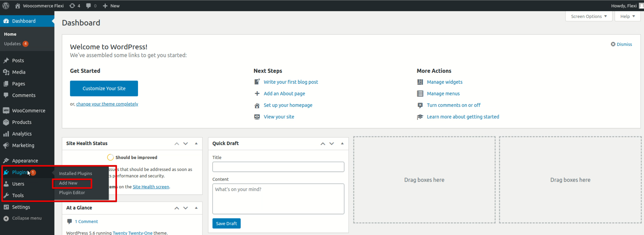Click the Posts pushpin icon

(6, 60)
